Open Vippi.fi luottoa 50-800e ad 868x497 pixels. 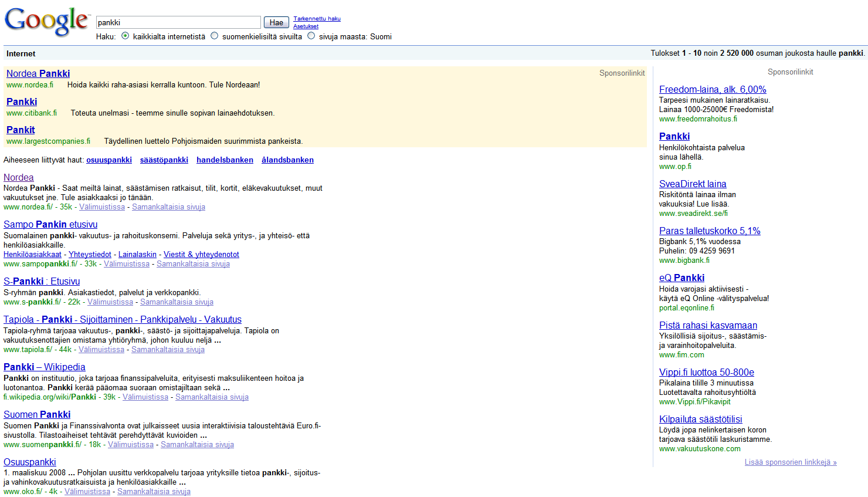pos(707,372)
